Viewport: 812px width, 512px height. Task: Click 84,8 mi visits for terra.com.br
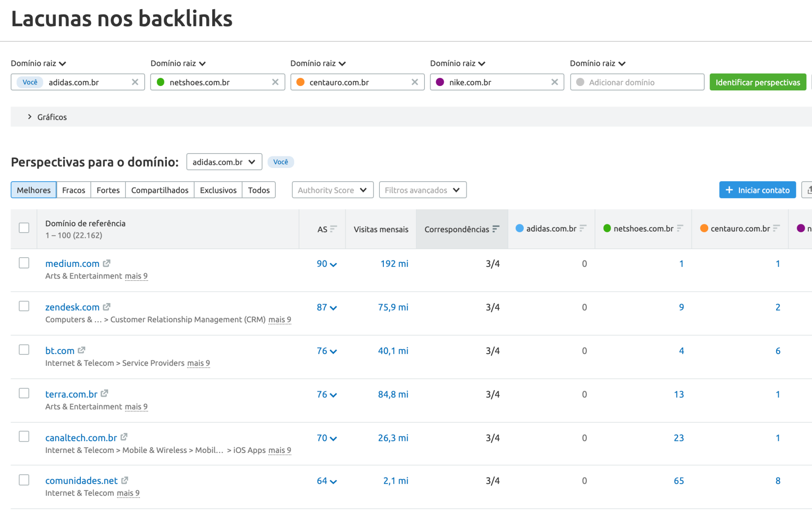tap(393, 394)
